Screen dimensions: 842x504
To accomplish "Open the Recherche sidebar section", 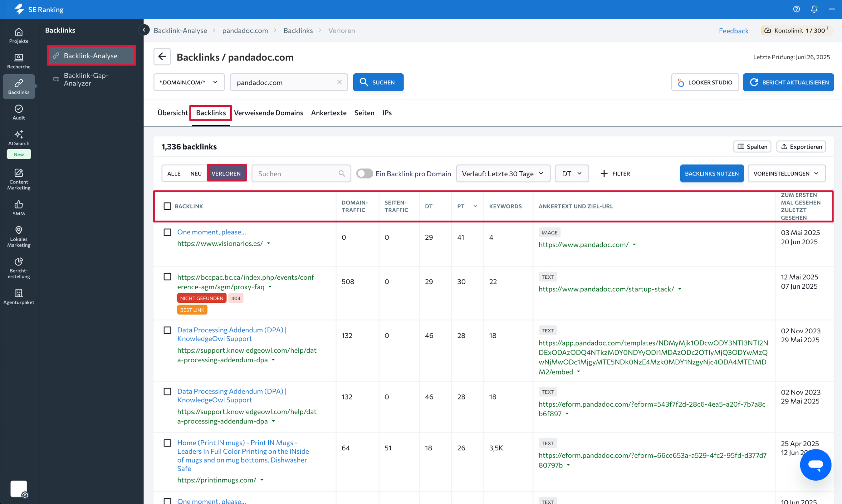I will tap(19, 61).
